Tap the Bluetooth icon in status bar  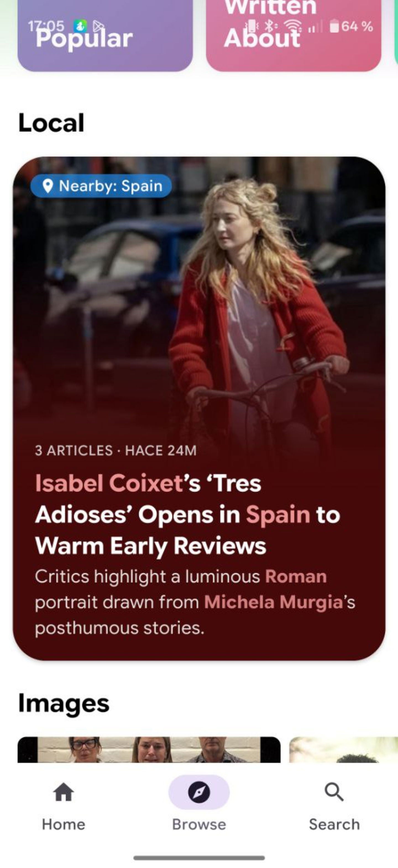coord(269,26)
